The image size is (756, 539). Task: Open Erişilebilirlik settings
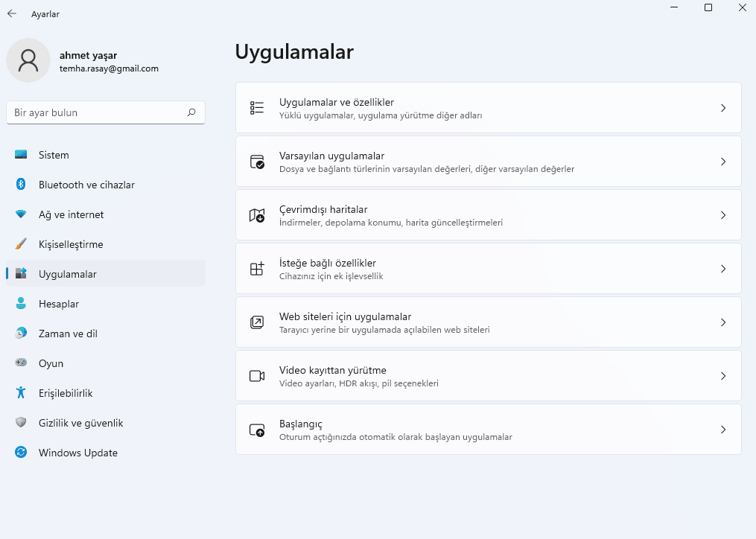pos(22,393)
